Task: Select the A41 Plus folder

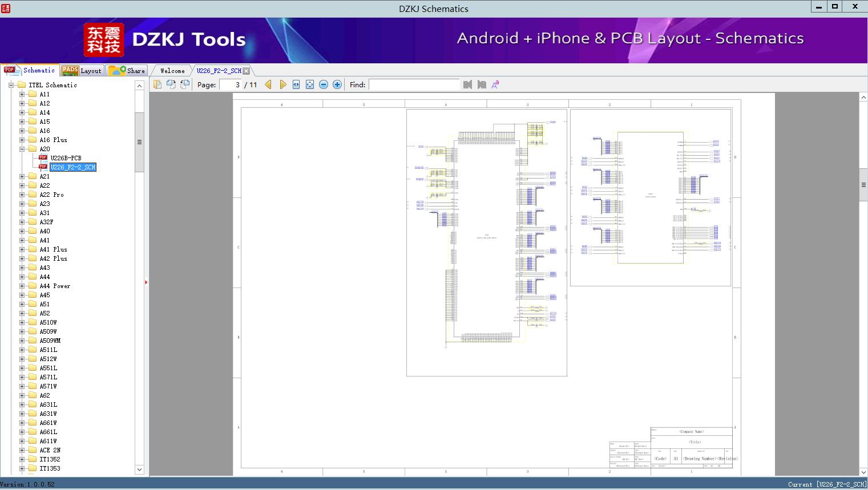Action: click(x=53, y=249)
